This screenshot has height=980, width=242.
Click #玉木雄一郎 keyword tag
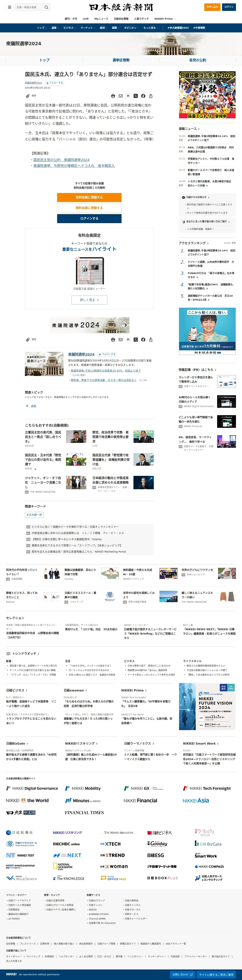(34, 515)
